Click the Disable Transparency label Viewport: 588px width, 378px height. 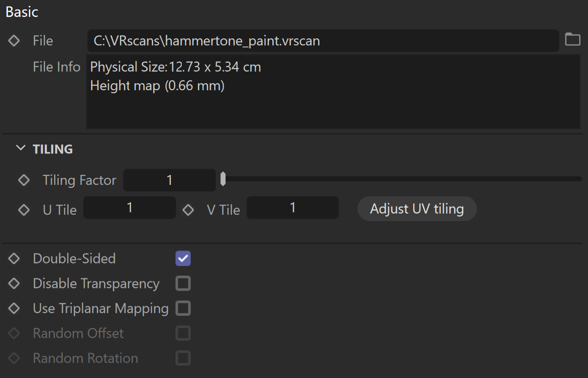[97, 284]
